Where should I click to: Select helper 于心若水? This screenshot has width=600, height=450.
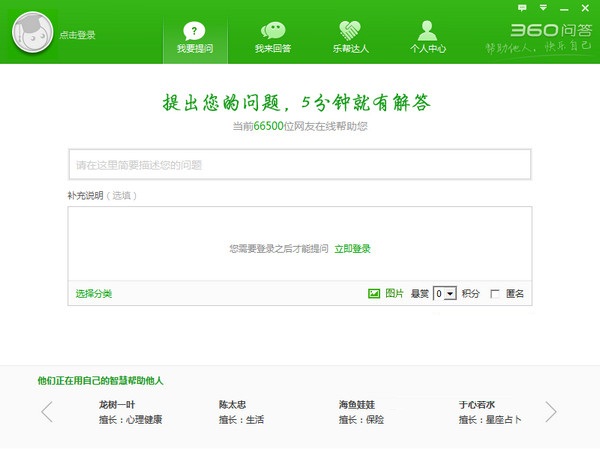click(477, 404)
